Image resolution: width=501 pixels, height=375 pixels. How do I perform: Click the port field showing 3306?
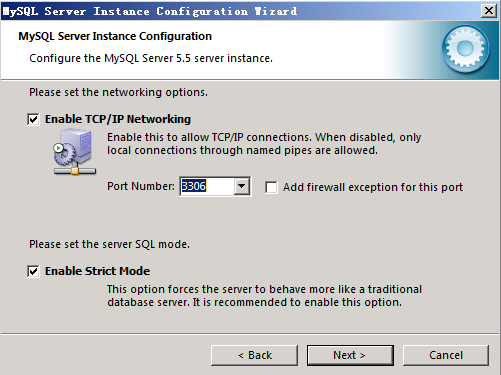207,186
